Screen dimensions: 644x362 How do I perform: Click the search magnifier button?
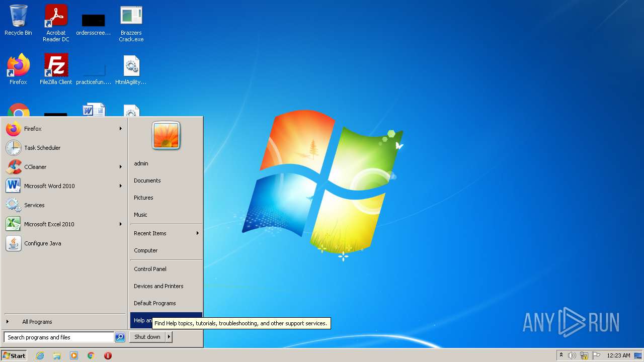120,337
